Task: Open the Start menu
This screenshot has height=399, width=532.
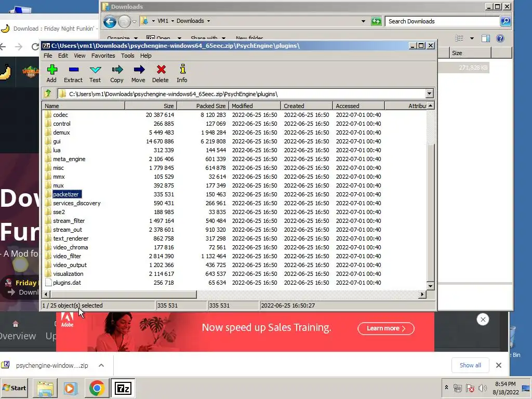Action: 15,388
